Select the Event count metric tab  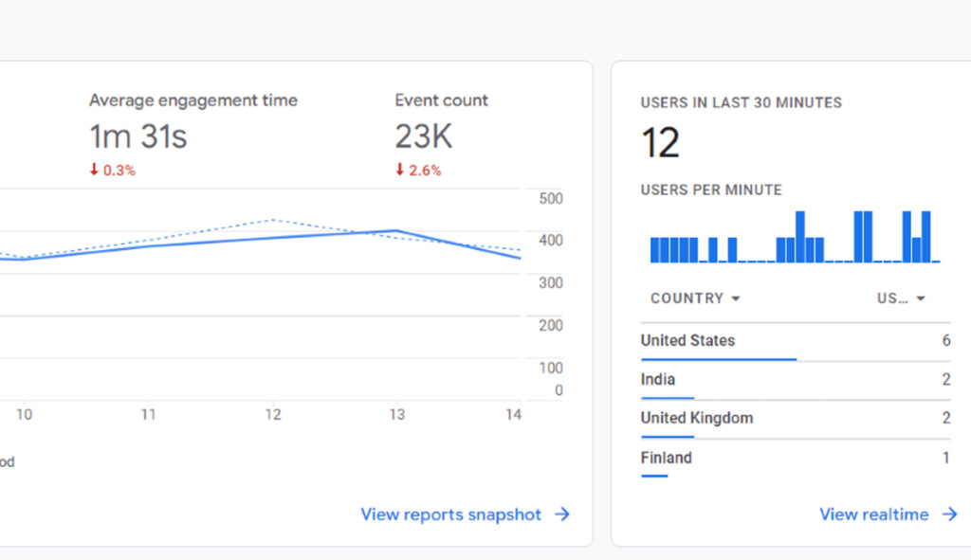click(x=441, y=100)
